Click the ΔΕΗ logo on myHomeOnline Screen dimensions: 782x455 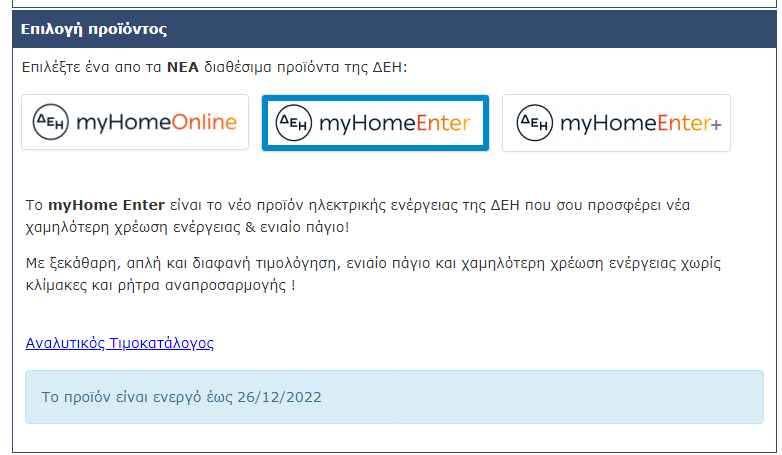pos(50,122)
